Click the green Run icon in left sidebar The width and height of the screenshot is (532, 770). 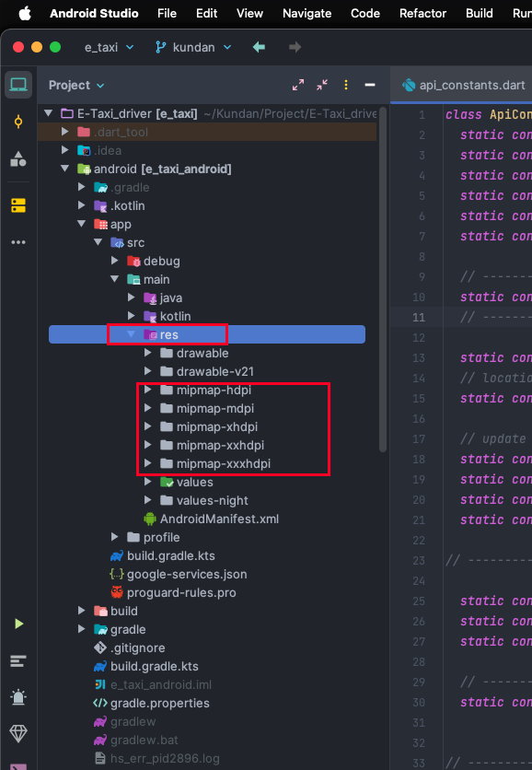tap(18, 624)
